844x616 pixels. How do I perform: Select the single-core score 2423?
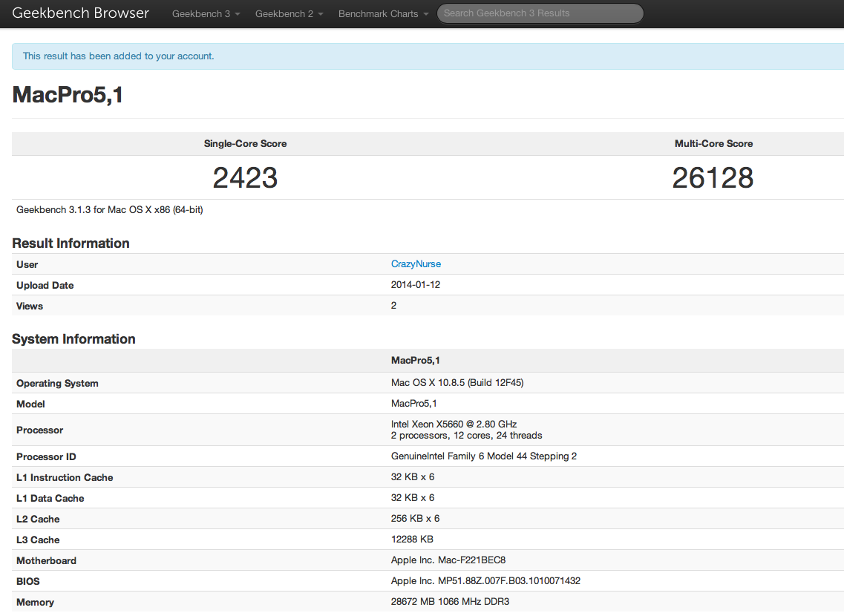[x=245, y=177]
